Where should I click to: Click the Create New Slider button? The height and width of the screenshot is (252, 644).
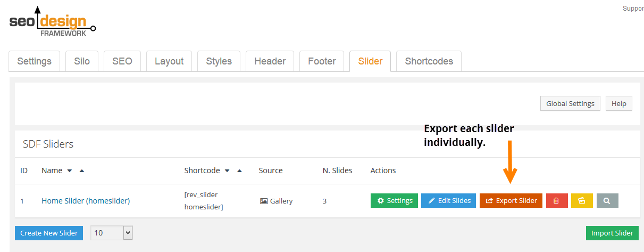coord(49,233)
